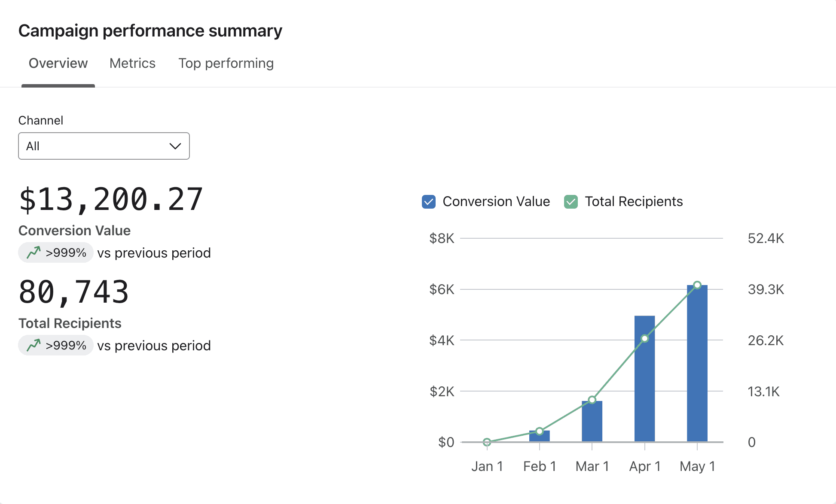Click the Conversion Value trend arrow icon

pos(34,252)
